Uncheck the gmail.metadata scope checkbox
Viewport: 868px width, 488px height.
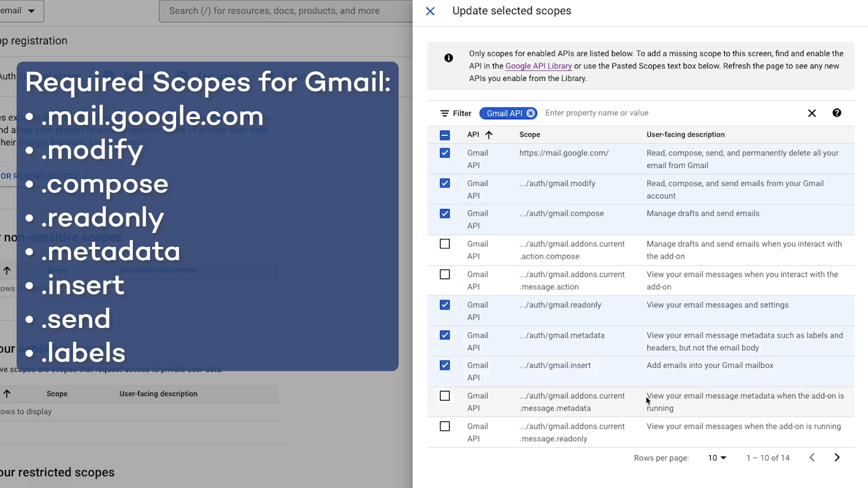tap(445, 335)
